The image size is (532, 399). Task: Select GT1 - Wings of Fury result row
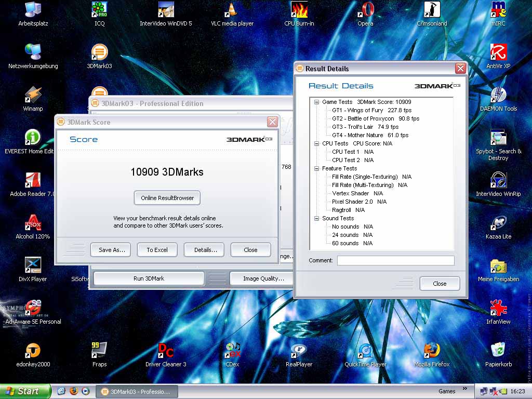click(x=372, y=110)
